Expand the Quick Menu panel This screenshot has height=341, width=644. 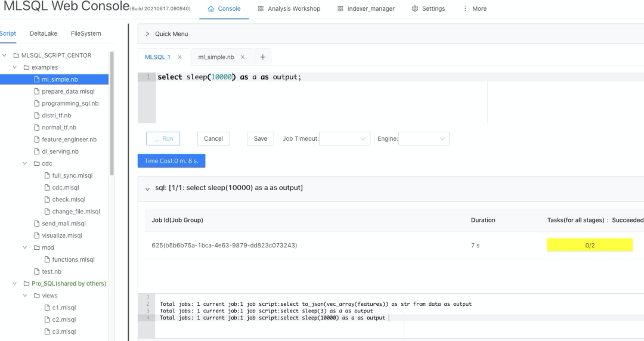(148, 34)
